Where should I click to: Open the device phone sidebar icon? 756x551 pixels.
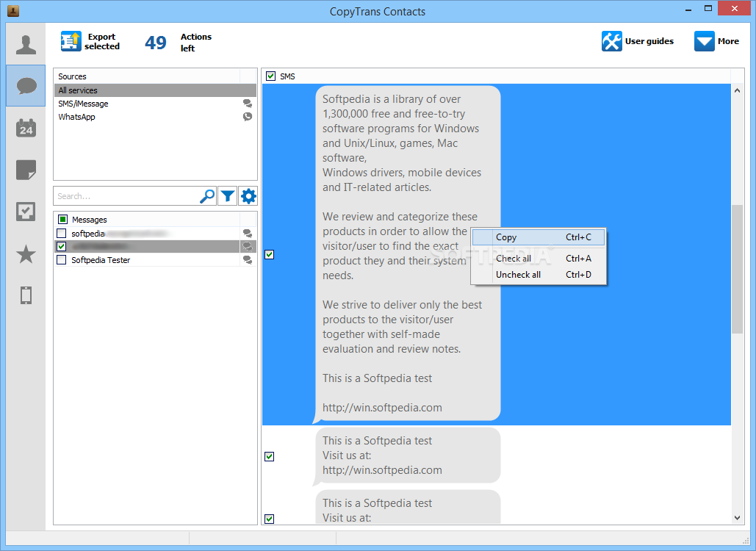(26, 295)
